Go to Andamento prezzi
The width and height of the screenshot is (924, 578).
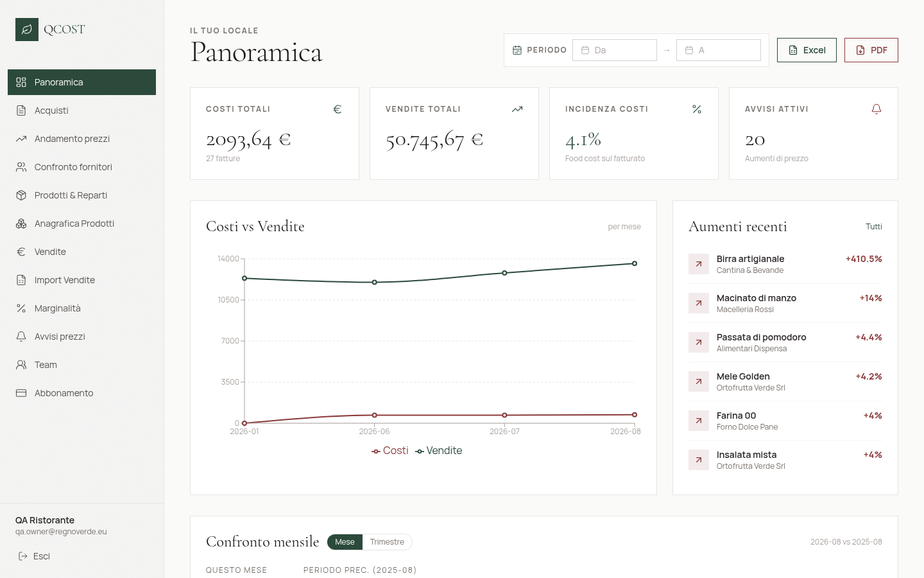(x=81, y=139)
